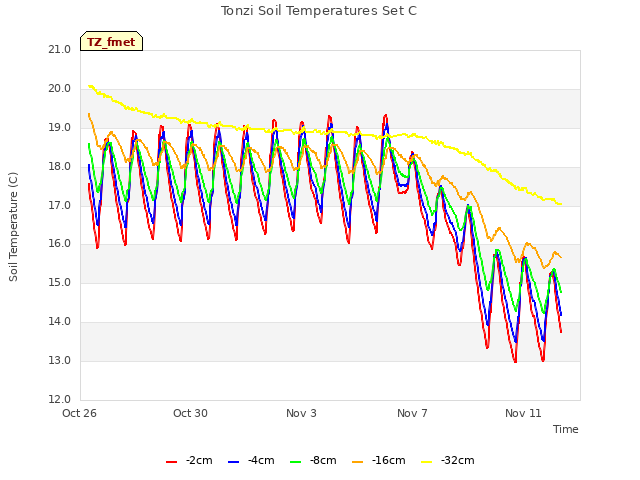
Task: Select the blue -4cm legend swatch
Action: pos(233,462)
